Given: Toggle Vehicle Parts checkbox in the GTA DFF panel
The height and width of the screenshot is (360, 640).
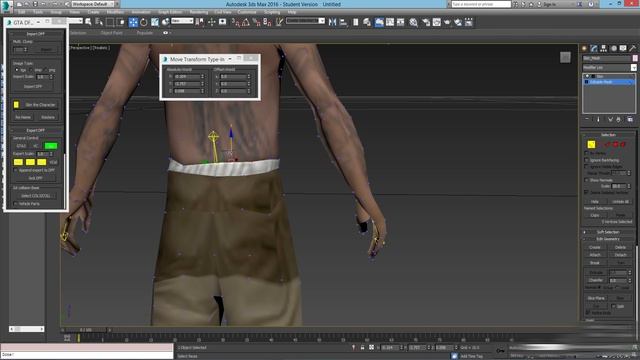Looking at the screenshot, I should click(16, 203).
